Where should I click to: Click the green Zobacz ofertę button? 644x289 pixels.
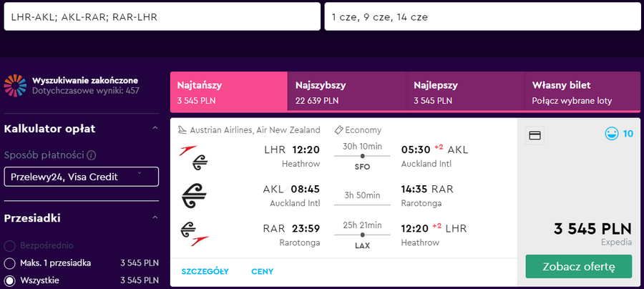point(579,266)
